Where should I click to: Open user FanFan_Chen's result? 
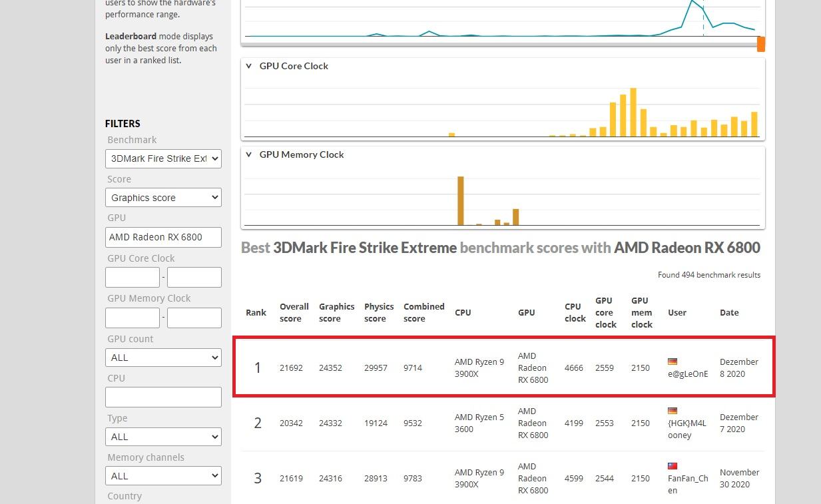(688, 484)
